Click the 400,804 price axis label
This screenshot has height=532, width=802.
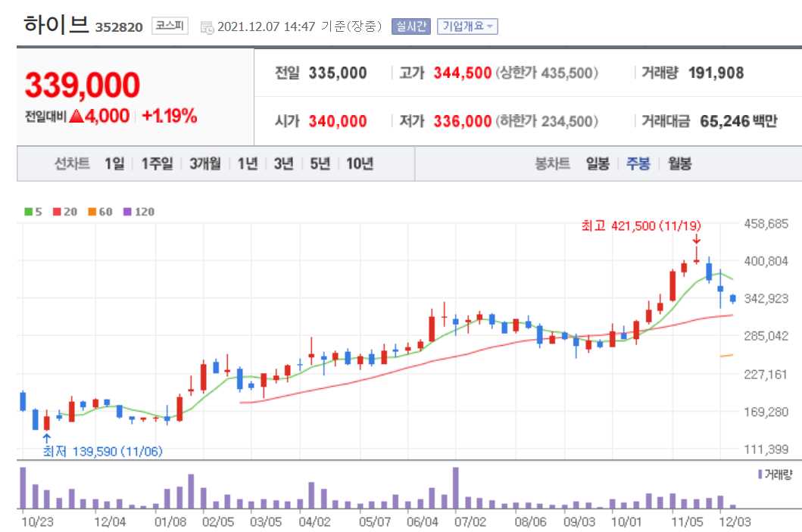click(x=766, y=261)
